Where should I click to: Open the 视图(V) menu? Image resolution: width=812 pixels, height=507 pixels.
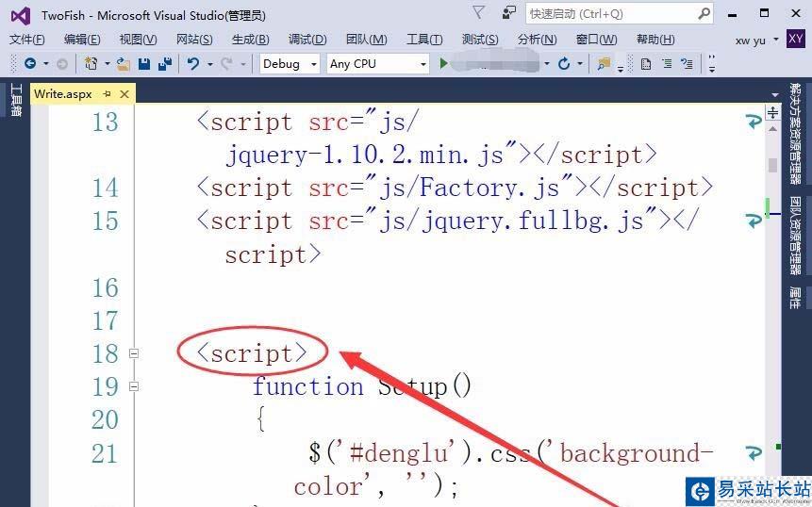coord(138,40)
